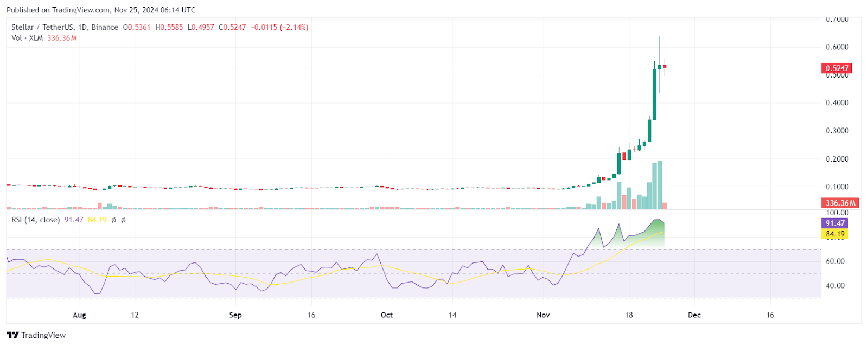Click the TradingView logo icon

click(x=13, y=335)
